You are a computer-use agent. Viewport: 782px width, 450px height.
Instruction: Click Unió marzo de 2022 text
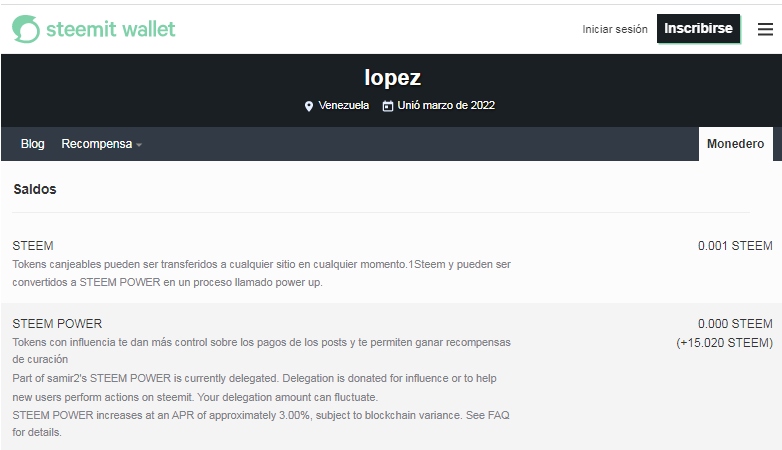[446, 105]
